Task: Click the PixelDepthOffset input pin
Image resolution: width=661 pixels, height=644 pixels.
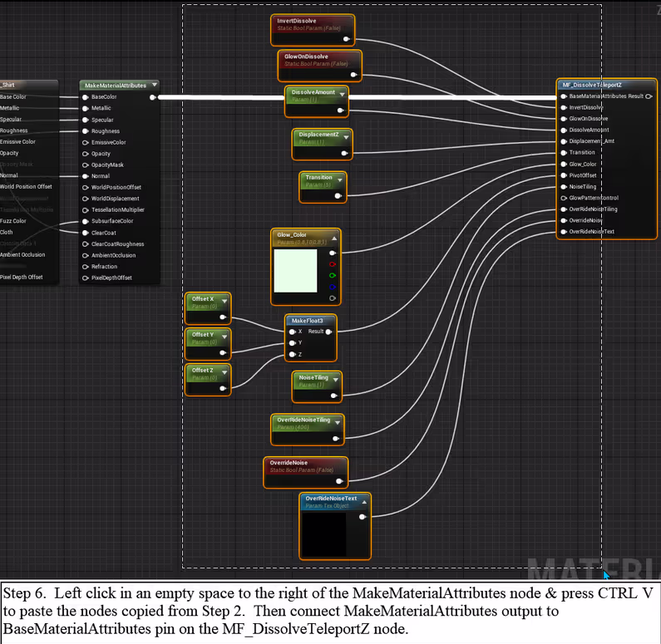Action: click(x=85, y=278)
